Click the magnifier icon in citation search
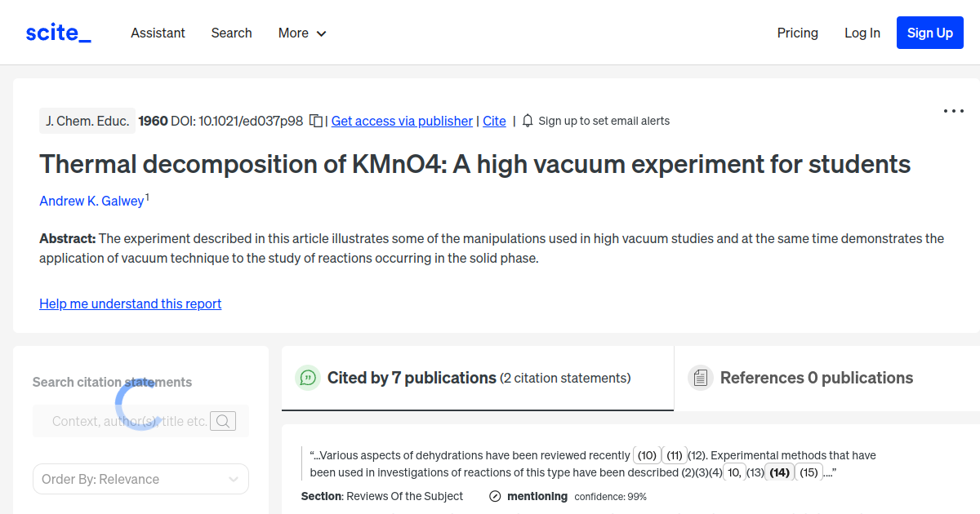Image resolution: width=980 pixels, height=514 pixels. point(222,421)
